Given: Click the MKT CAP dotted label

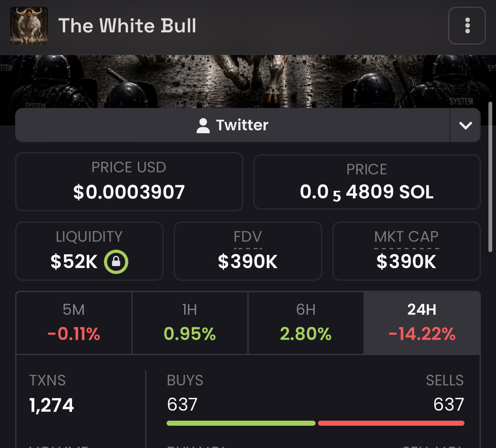Looking at the screenshot, I should 406,237.
